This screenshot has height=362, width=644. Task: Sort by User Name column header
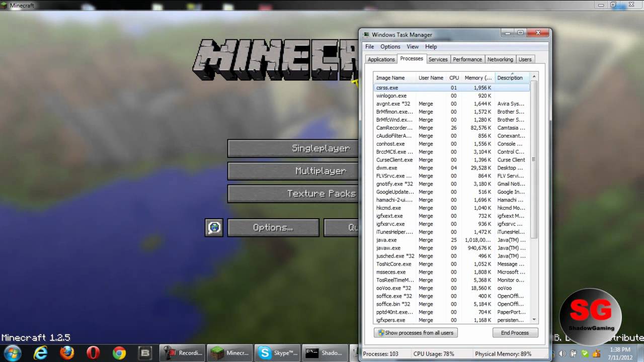[x=431, y=78]
